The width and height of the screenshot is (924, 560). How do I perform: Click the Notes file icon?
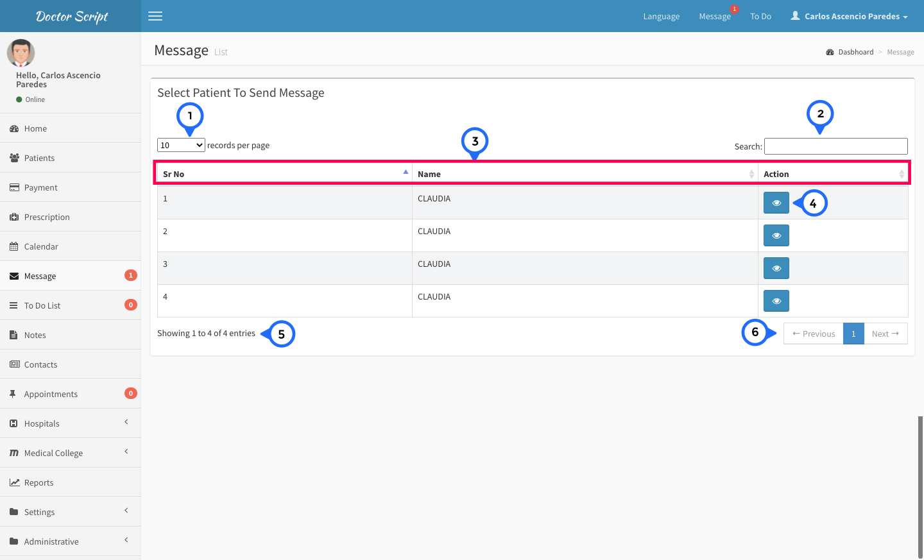[x=13, y=335]
